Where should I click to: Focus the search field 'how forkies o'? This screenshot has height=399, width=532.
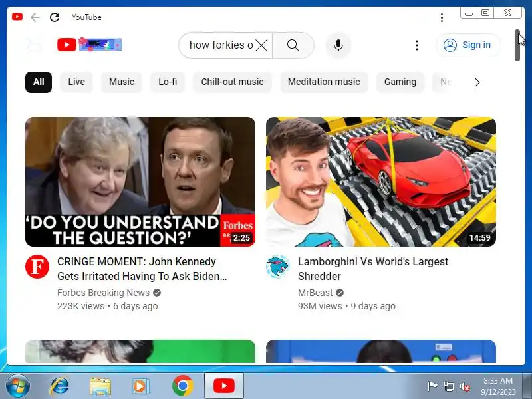click(221, 45)
